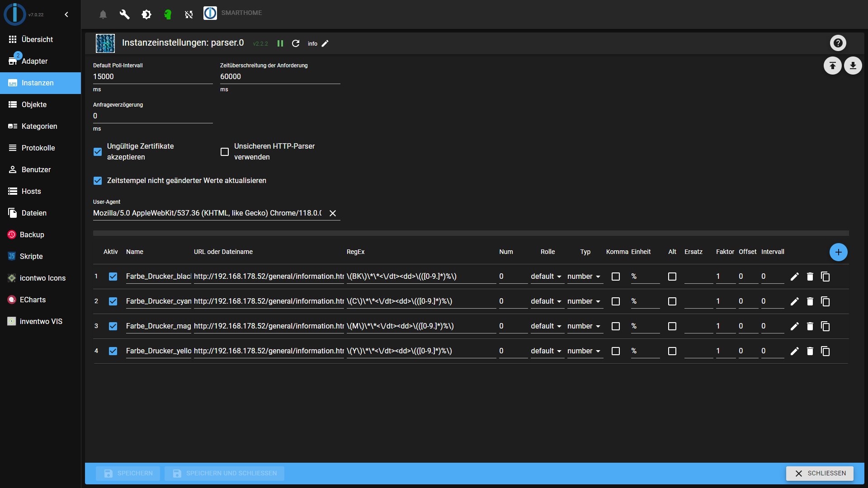The image size is (868, 488).
Task: Expand Rolle dropdown in row 4
Action: point(546,351)
